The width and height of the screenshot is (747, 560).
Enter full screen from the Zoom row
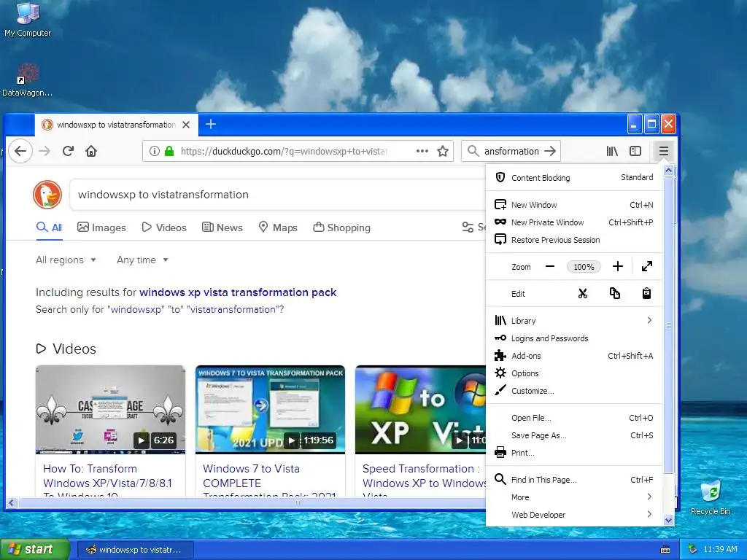[646, 267]
